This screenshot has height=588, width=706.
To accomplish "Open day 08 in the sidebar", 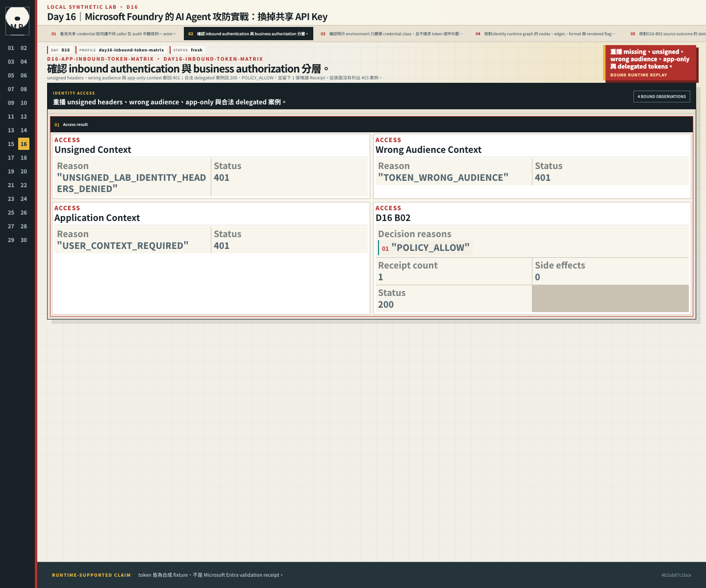I will click(x=24, y=89).
